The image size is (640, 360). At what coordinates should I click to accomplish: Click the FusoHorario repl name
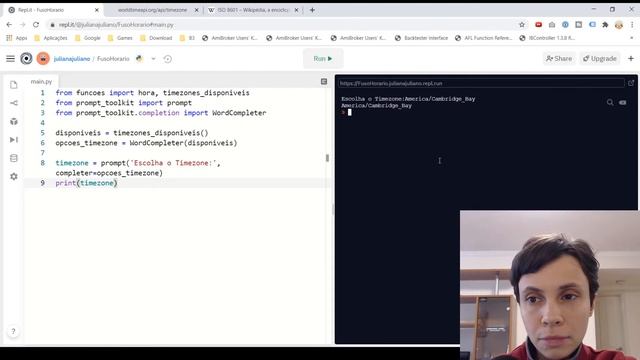click(113, 59)
